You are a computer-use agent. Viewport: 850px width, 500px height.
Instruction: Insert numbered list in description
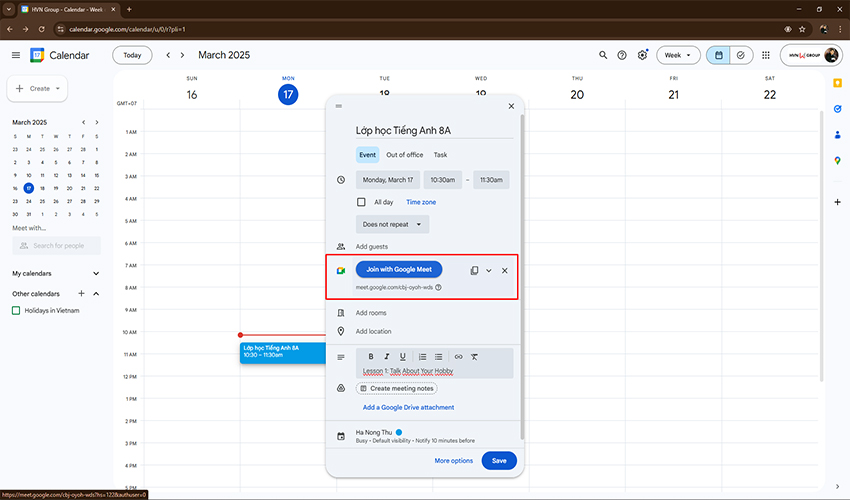422,356
